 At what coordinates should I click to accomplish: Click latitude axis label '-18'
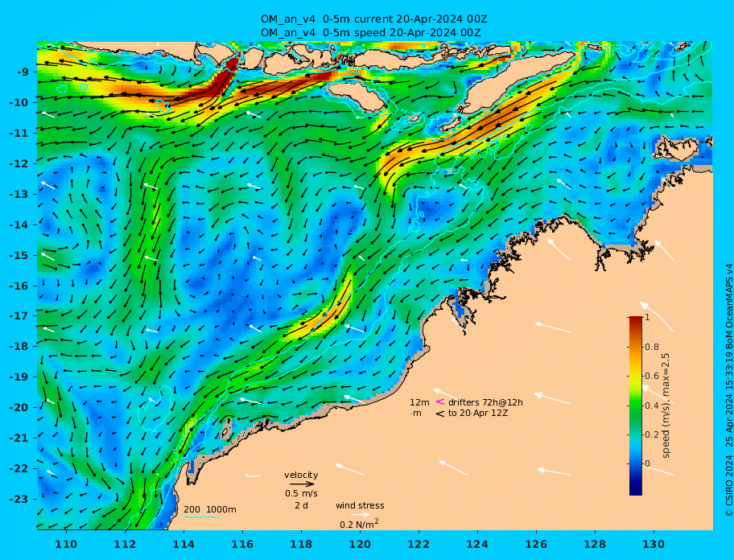tap(19, 346)
